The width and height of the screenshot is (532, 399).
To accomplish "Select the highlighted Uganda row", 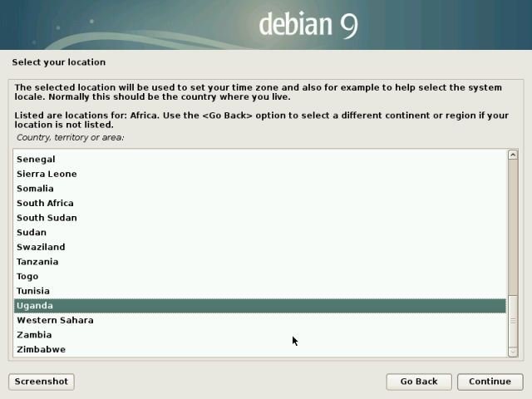I will tap(260, 306).
